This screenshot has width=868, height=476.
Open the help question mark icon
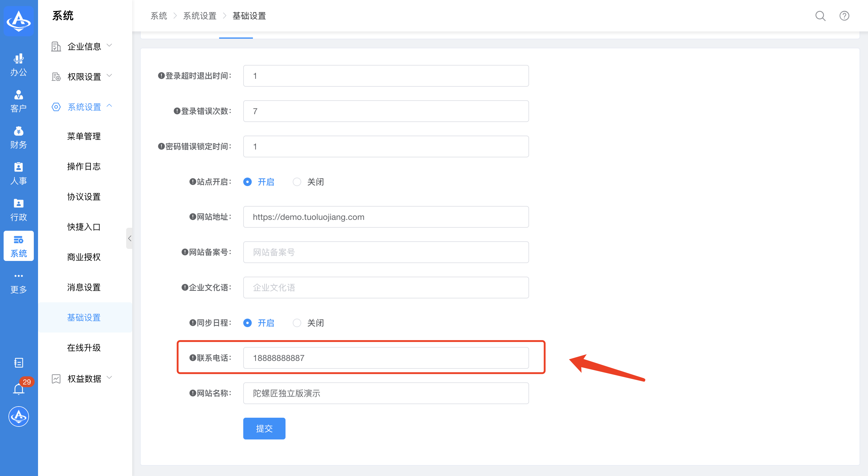[x=844, y=16]
